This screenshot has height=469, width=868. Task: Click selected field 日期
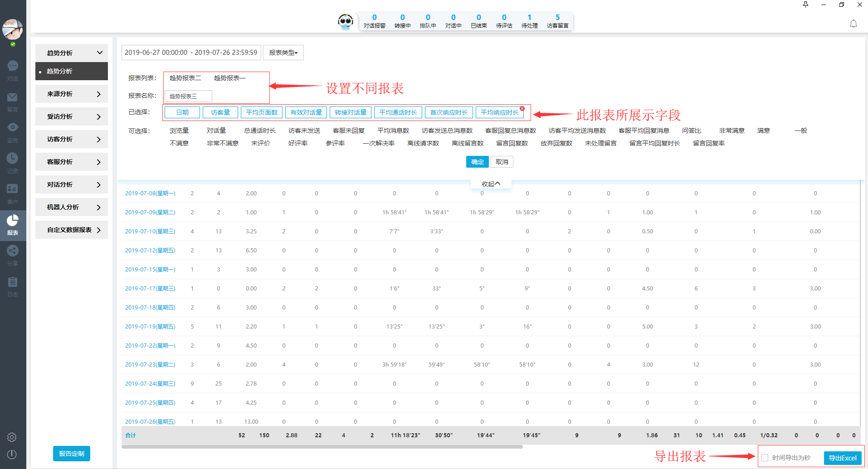pos(182,112)
